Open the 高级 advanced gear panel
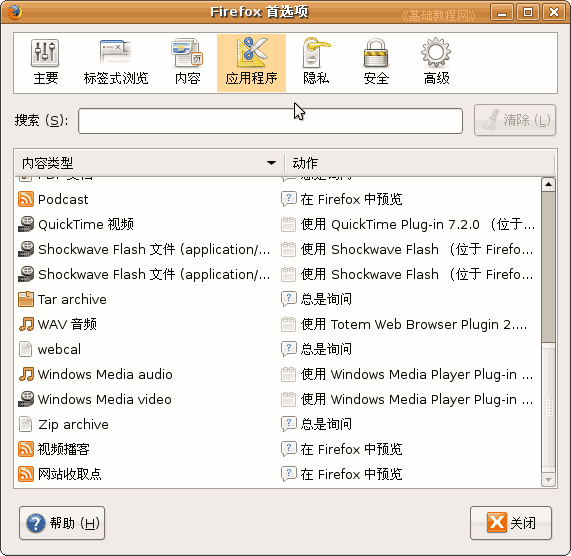Image resolution: width=571 pixels, height=556 pixels. (436, 62)
